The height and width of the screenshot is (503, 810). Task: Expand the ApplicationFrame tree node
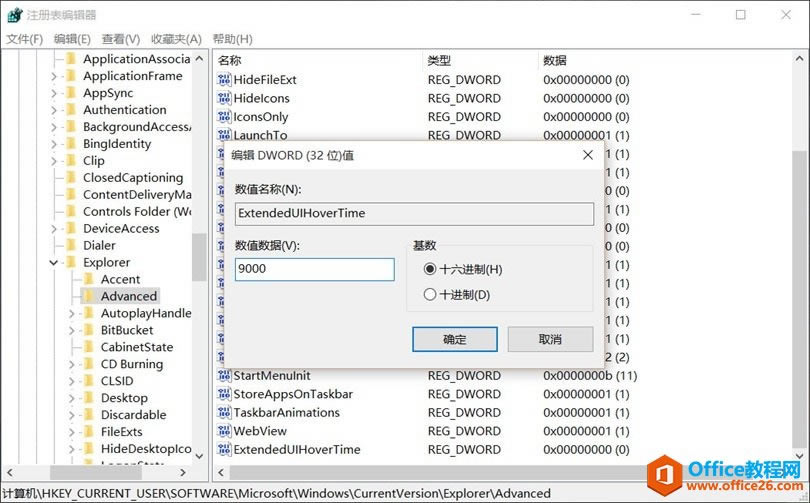[54, 76]
